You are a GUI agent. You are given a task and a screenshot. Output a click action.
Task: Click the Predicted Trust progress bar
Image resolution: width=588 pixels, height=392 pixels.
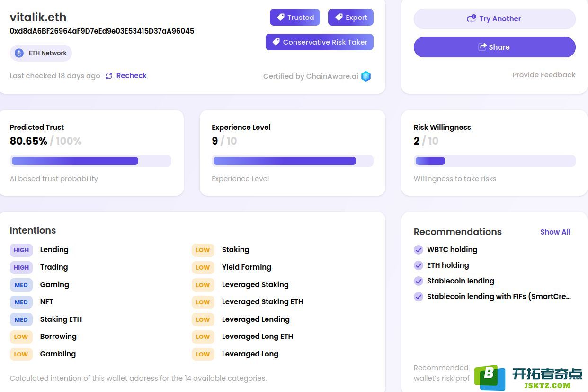tap(90, 161)
